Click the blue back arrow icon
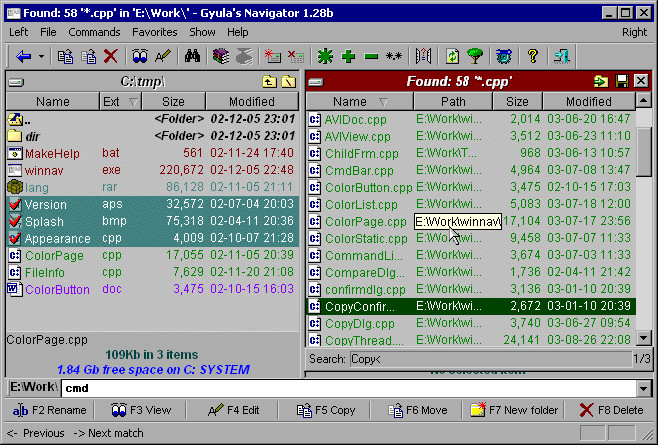 [24, 56]
